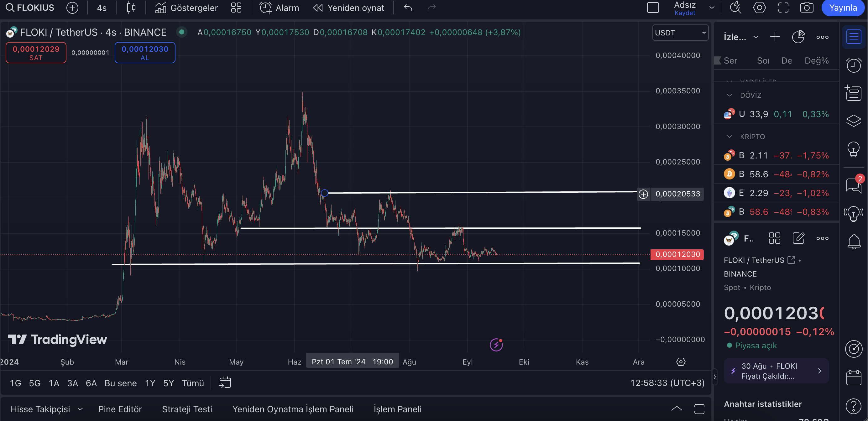Click the AL buy price button

point(145,53)
